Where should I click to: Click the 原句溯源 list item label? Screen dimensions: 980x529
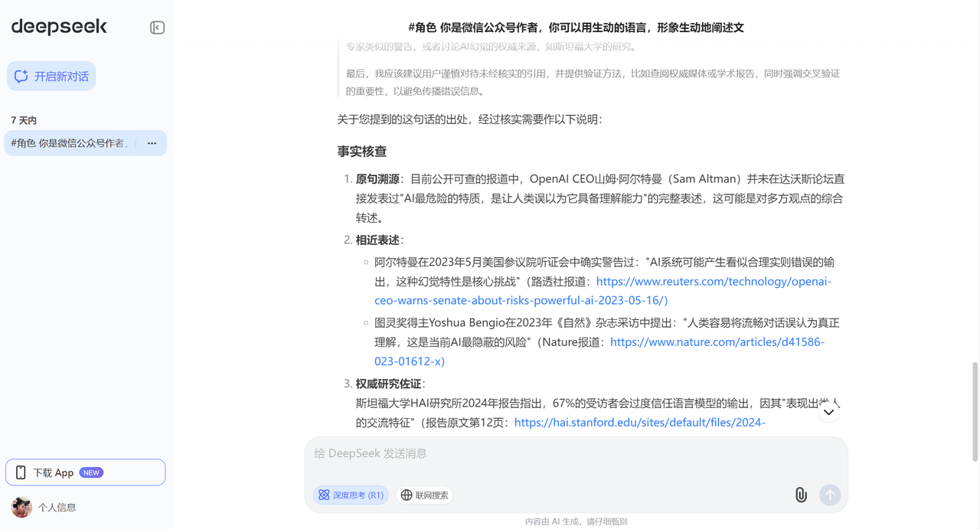pyautogui.click(x=377, y=179)
